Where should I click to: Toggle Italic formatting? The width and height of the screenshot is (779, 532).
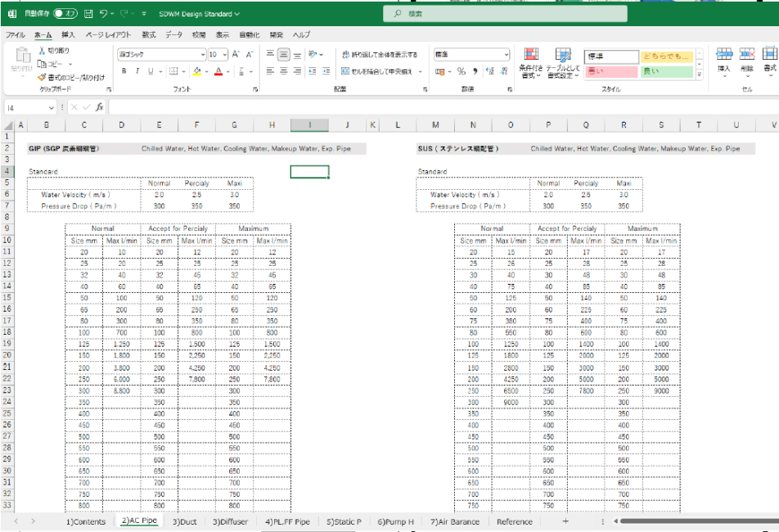(137, 71)
